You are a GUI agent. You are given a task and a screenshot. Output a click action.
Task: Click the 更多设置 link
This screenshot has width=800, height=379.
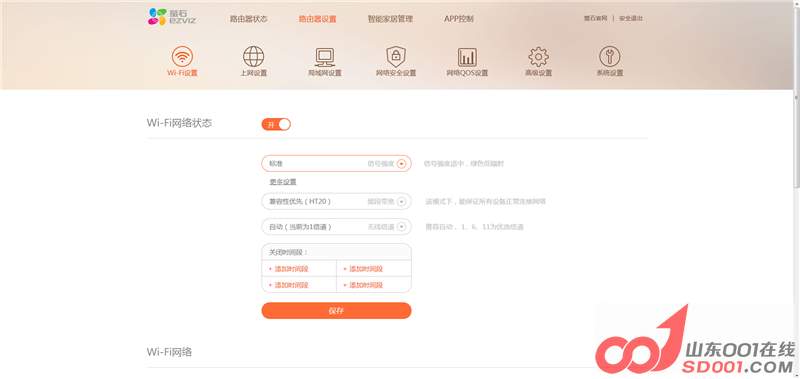[x=283, y=182]
